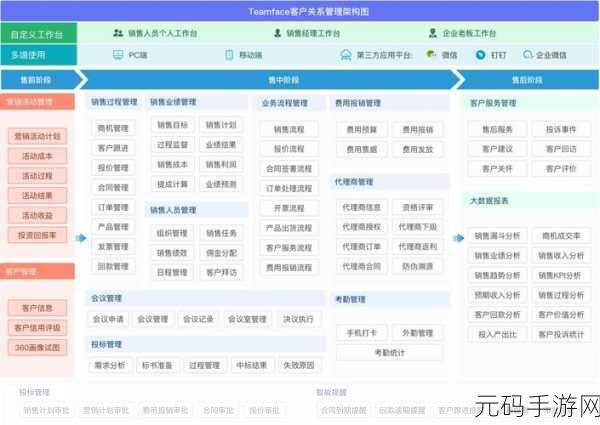Click the 客户投诉统计 box
The height and width of the screenshot is (425, 600).
pos(561,335)
